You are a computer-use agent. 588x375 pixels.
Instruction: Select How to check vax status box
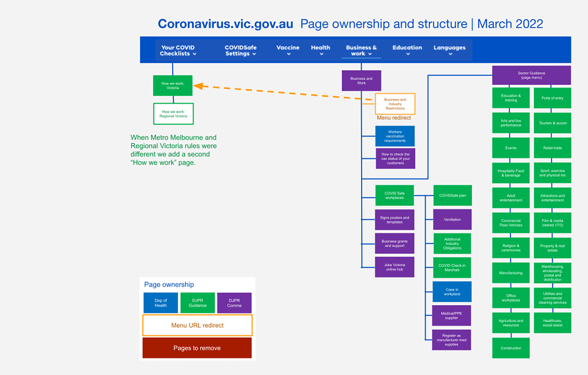pos(395,159)
